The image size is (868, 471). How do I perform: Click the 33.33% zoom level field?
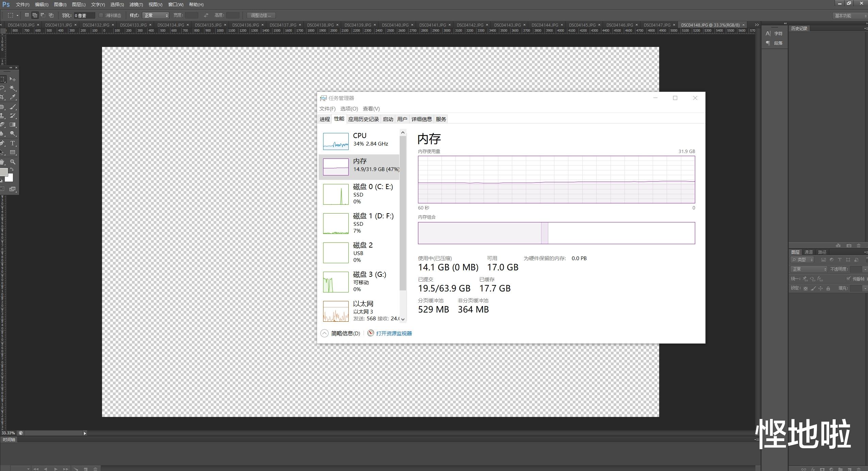[8, 433]
